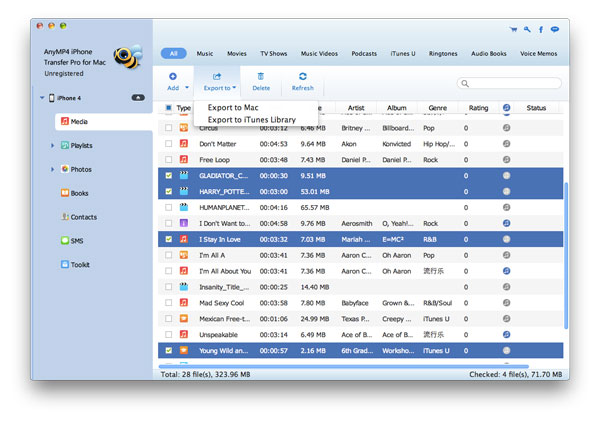Uncheck the GLADIATOR_C... file checkbox
This screenshot has height=422, width=600.
[168, 176]
